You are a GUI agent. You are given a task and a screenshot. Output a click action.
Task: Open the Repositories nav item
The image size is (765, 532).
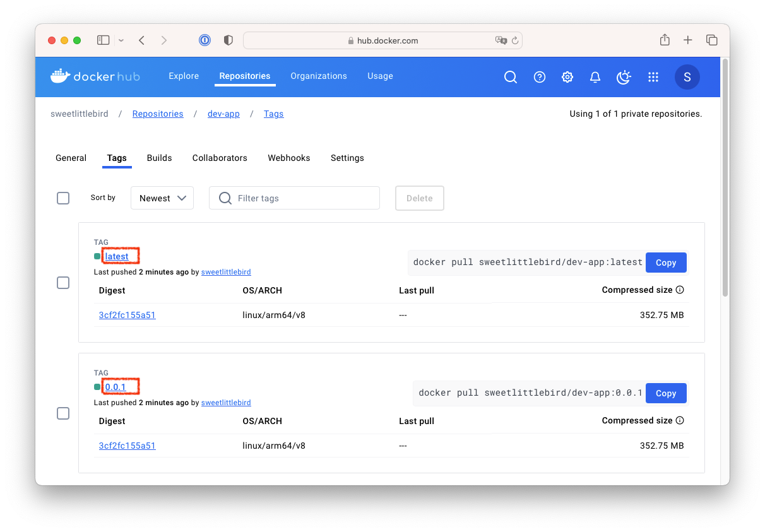[x=245, y=76]
